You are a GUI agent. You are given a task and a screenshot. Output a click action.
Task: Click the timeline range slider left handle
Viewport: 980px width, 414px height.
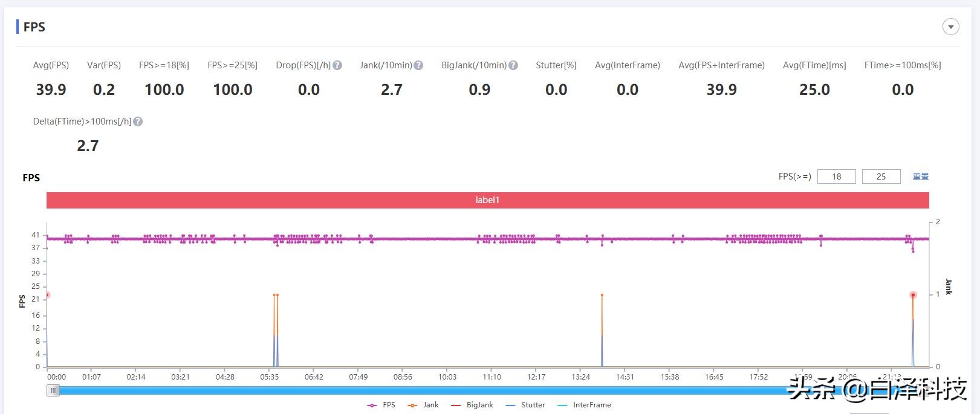pyautogui.click(x=53, y=390)
